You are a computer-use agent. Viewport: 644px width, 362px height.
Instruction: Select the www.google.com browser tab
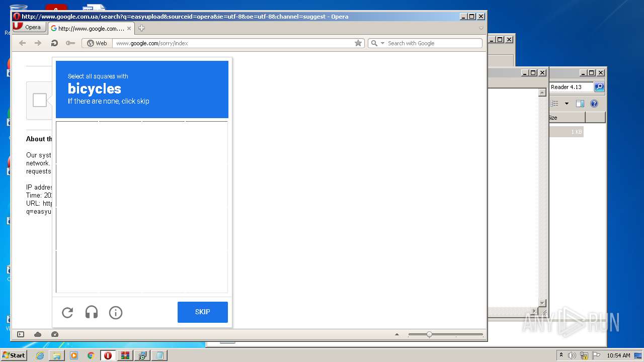tap(91, 29)
